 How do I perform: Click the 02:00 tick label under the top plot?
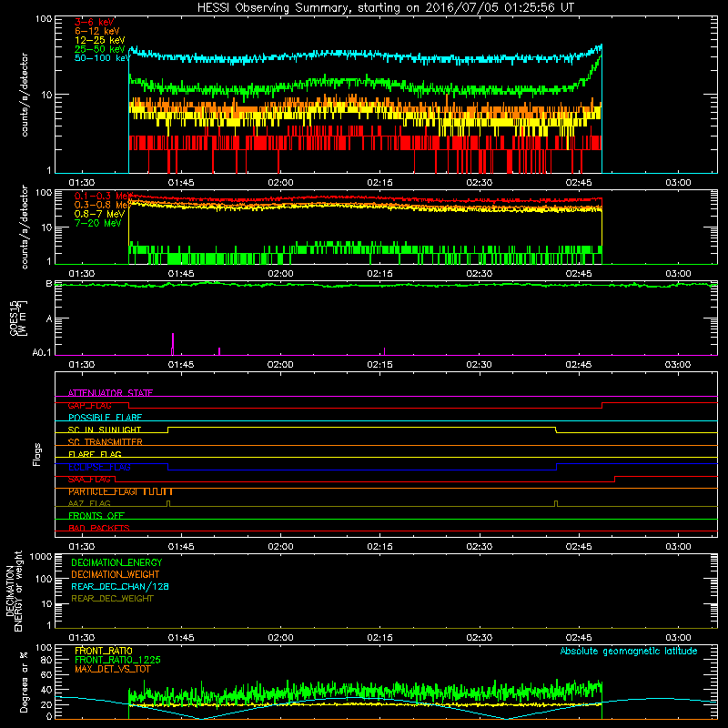pos(280,183)
